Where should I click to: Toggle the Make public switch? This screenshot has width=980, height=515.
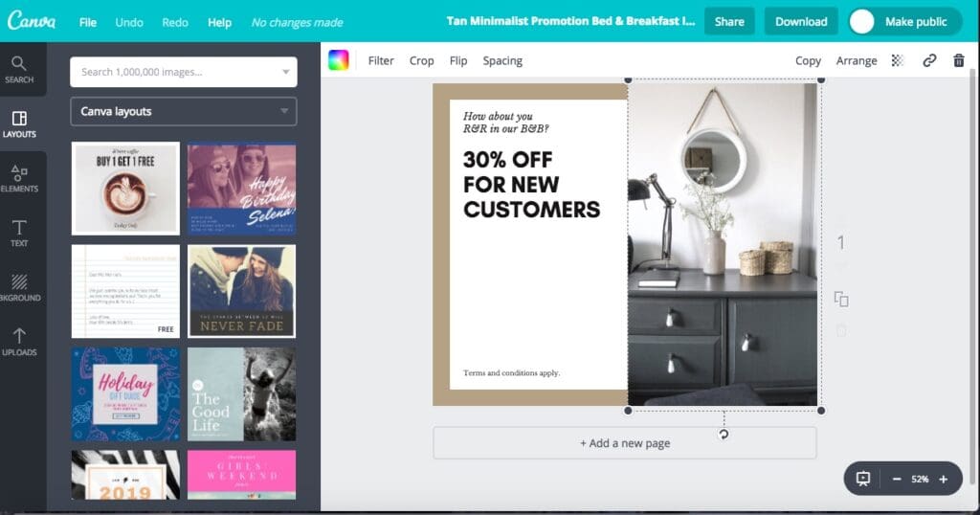coord(862,22)
